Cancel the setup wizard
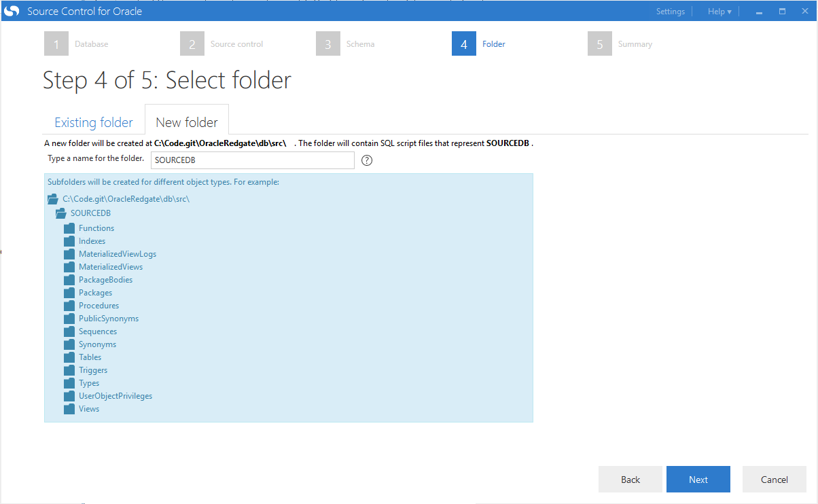The width and height of the screenshot is (818, 504). [x=774, y=480]
